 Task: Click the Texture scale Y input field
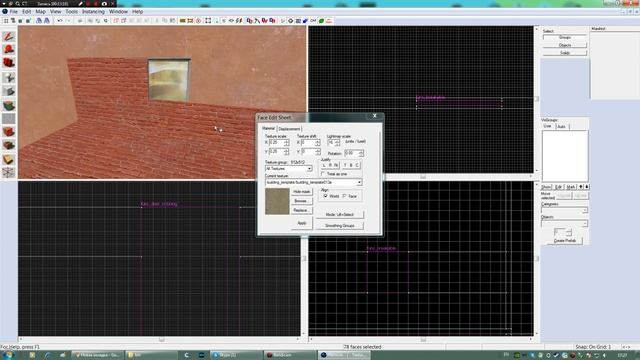pos(276,151)
